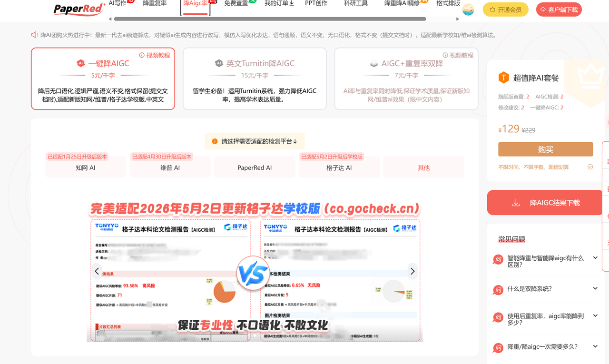
Task: Select the 知网 AI detection platform
Action: point(86,167)
